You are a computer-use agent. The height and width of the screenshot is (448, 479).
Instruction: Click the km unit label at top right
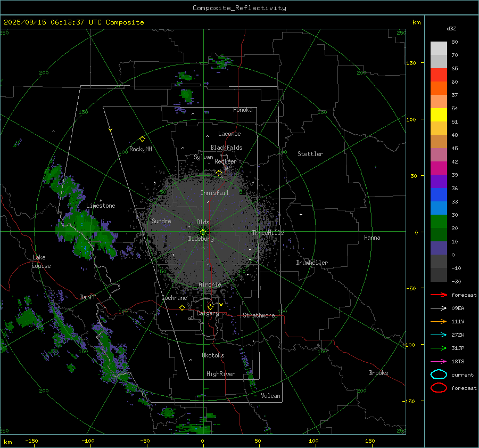pos(416,22)
